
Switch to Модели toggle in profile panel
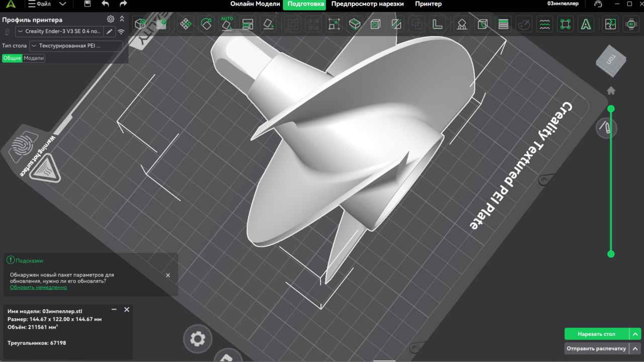click(x=34, y=58)
